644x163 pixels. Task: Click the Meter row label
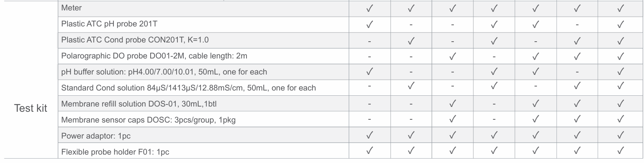(72, 8)
